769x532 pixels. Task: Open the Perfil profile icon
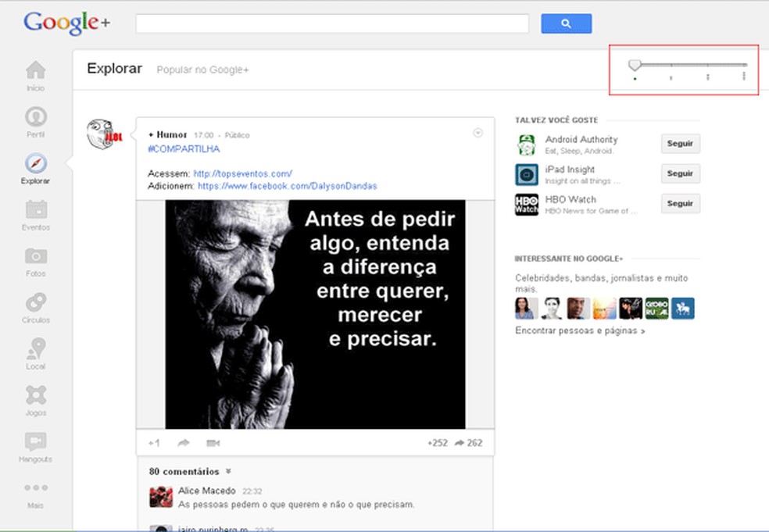click(36, 116)
